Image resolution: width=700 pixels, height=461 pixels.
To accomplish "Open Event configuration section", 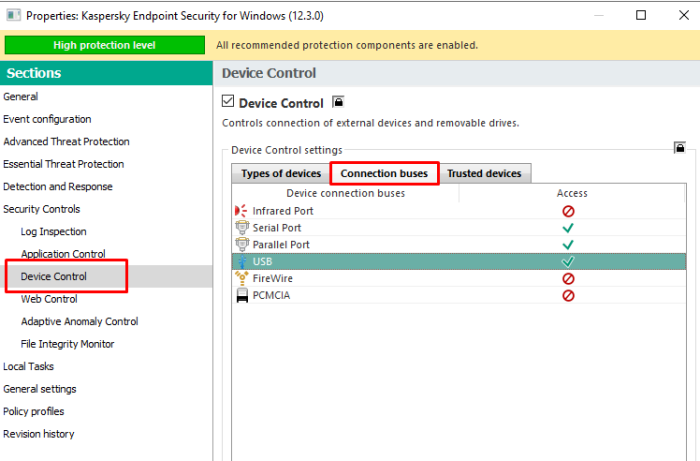I will click(x=47, y=119).
